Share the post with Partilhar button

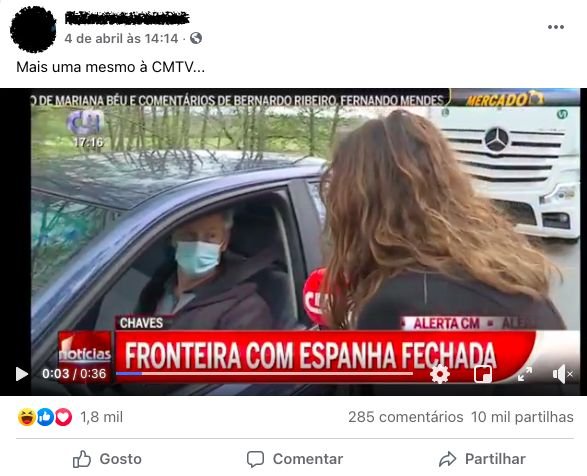482,459
